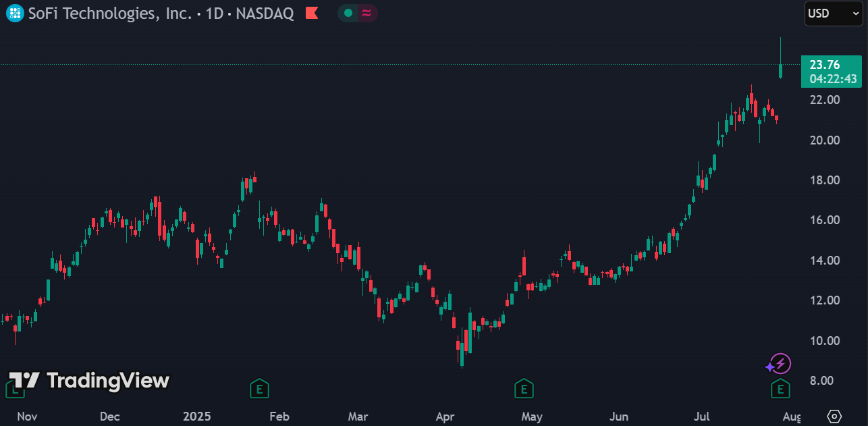This screenshot has height=426, width=868.
Task: Click the 10.00 price axis label
Action: pos(825,341)
